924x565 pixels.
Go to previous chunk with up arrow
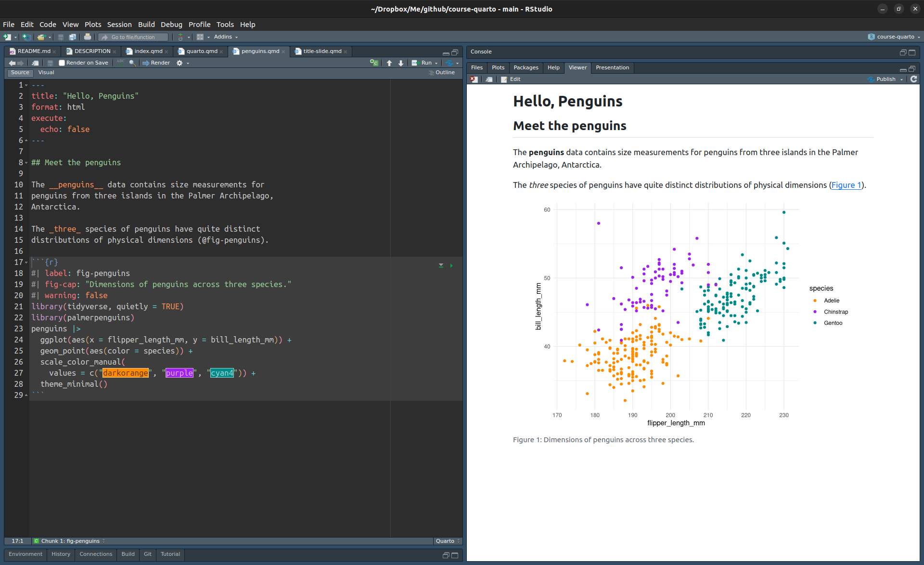pyautogui.click(x=389, y=63)
